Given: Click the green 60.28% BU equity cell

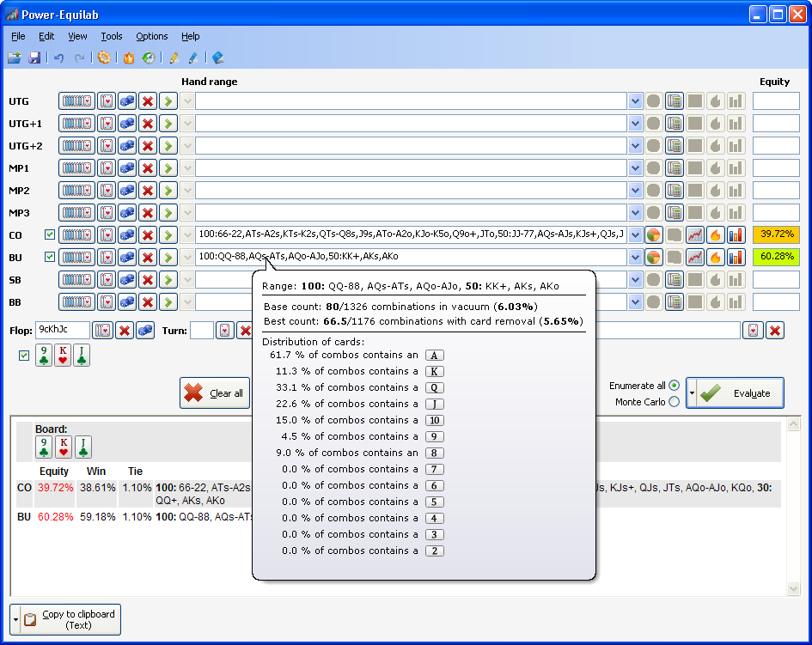Looking at the screenshot, I should (x=776, y=257).
